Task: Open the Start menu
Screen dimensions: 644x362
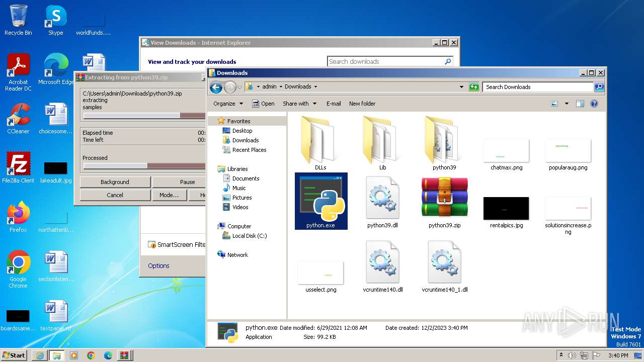Action: [x=14, y=355]
